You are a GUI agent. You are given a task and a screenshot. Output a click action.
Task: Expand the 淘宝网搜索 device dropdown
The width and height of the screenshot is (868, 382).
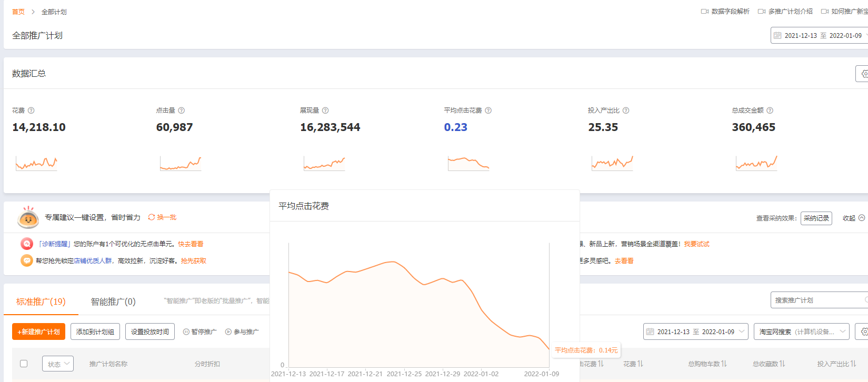(801, 331)
